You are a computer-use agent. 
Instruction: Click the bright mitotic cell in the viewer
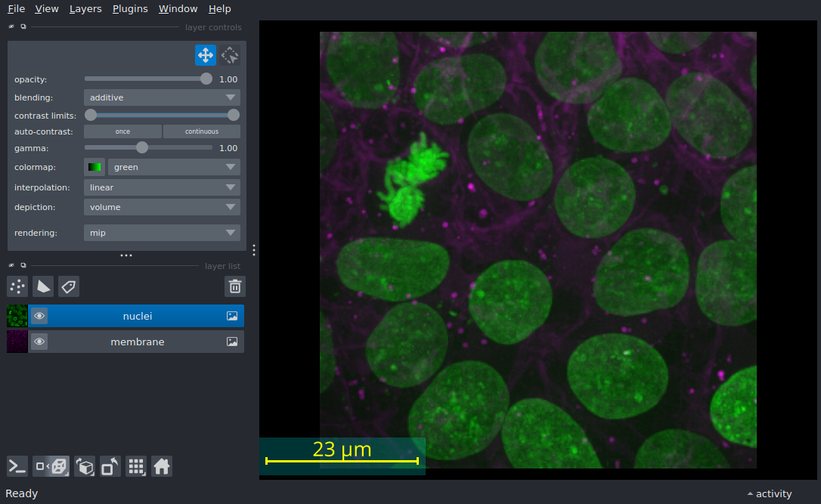point(412,180)
